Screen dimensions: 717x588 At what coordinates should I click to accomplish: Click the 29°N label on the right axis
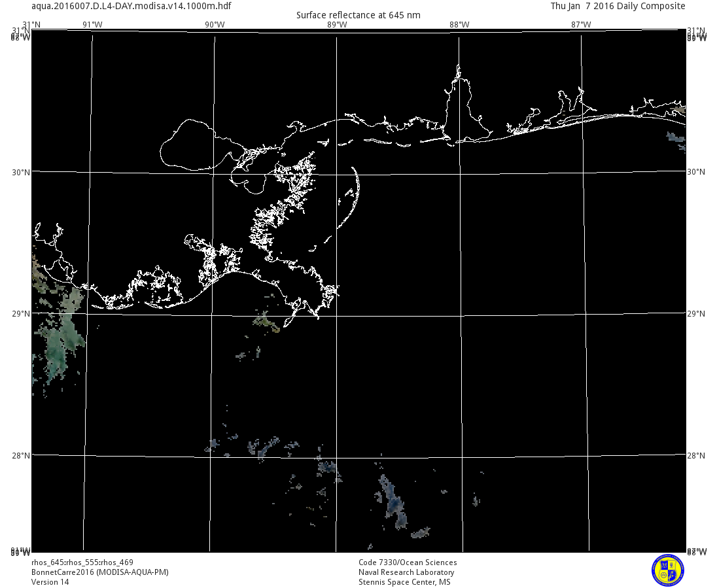click(696, 314)
